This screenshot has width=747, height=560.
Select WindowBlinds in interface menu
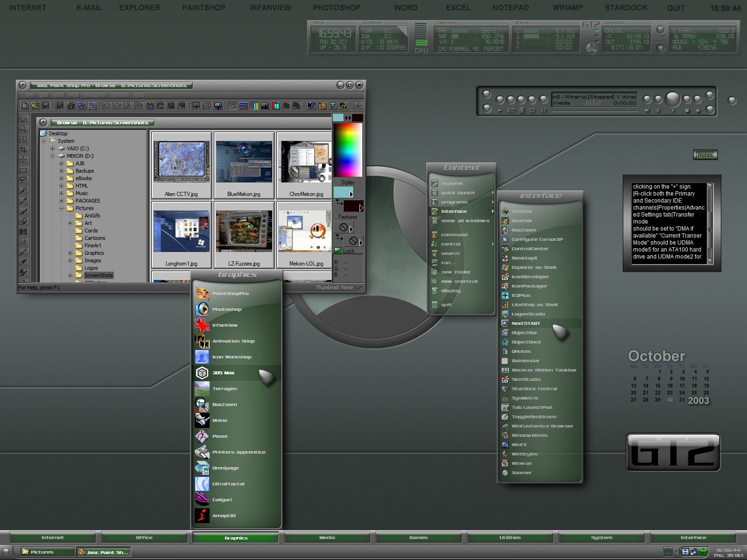click(541, 435)
